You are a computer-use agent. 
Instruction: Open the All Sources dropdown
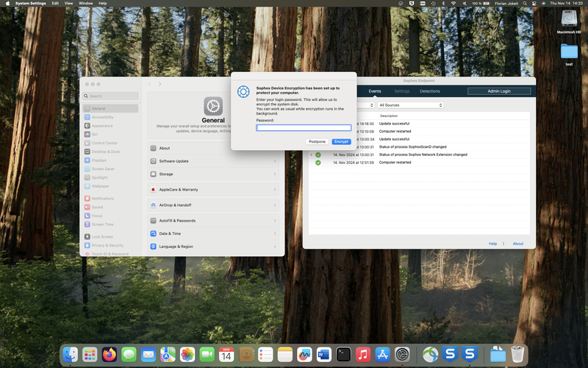410,105
